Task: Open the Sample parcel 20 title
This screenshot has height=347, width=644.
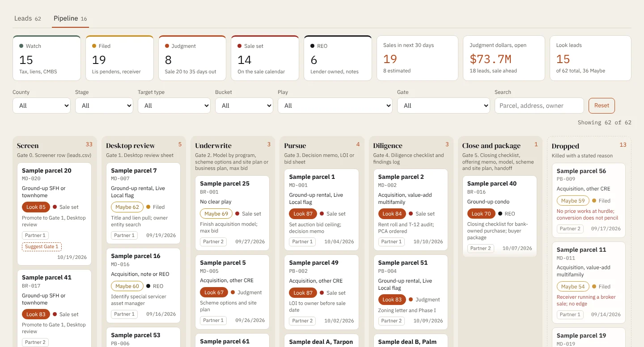Action: (47, 170)
